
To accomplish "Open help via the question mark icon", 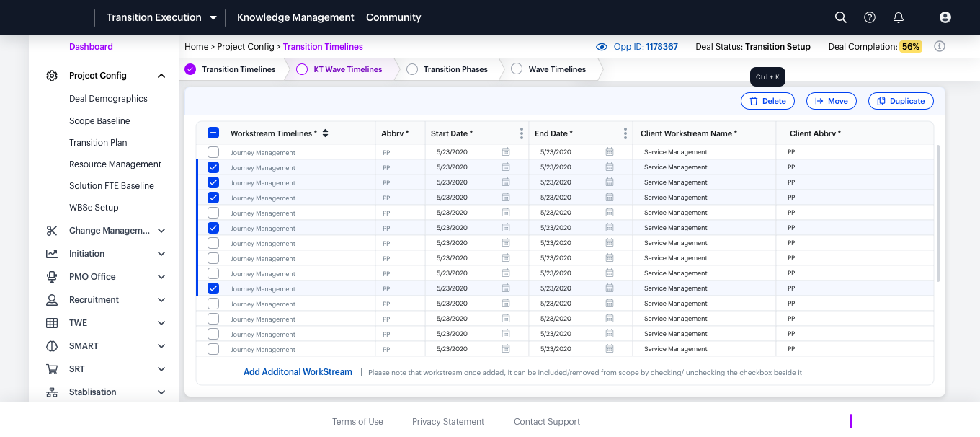I will pos(870,17).
